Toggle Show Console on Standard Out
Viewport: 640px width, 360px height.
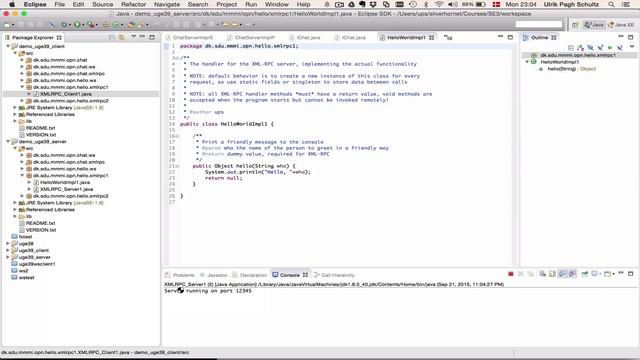tap(562, 274)
